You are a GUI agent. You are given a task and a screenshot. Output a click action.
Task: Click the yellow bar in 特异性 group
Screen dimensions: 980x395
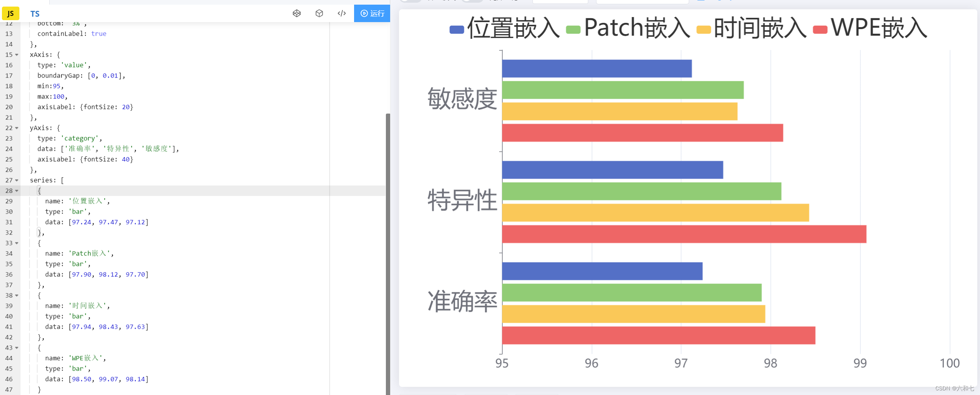click(655, 213)
